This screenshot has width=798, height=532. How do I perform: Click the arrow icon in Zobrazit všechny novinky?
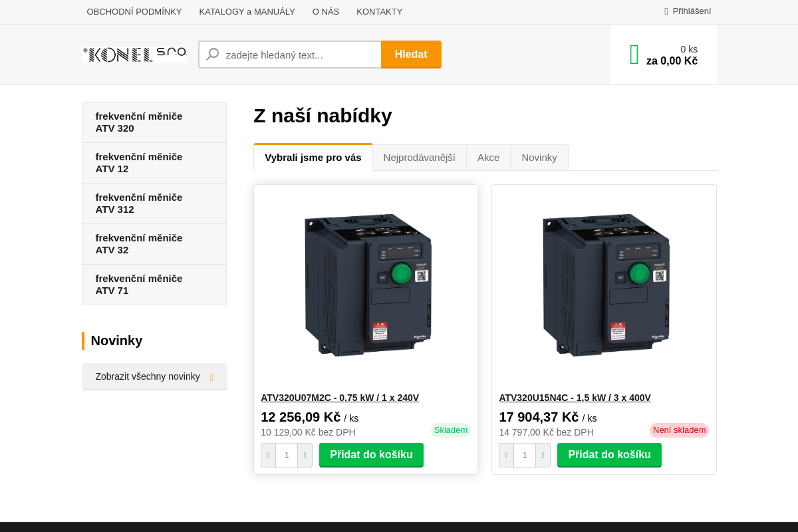[212, 376]
